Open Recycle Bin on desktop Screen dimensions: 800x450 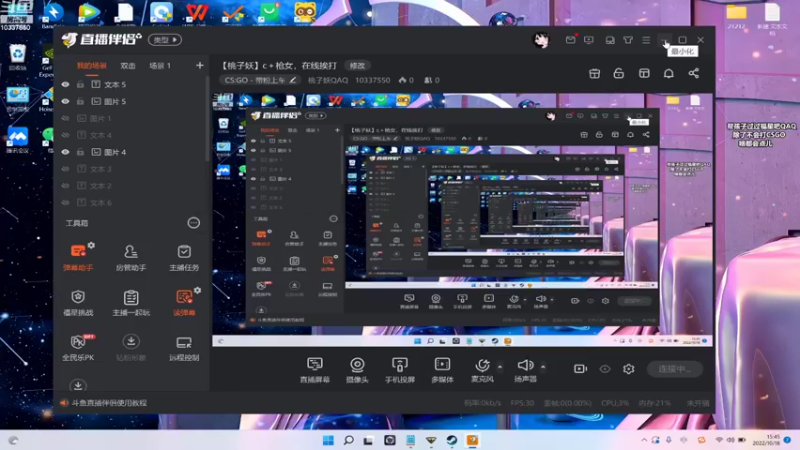pyautogui.click(x=17, y=57)
